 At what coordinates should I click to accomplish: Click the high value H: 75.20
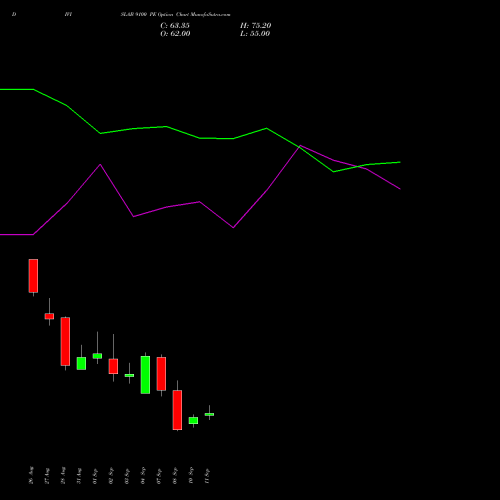(256, 25)
